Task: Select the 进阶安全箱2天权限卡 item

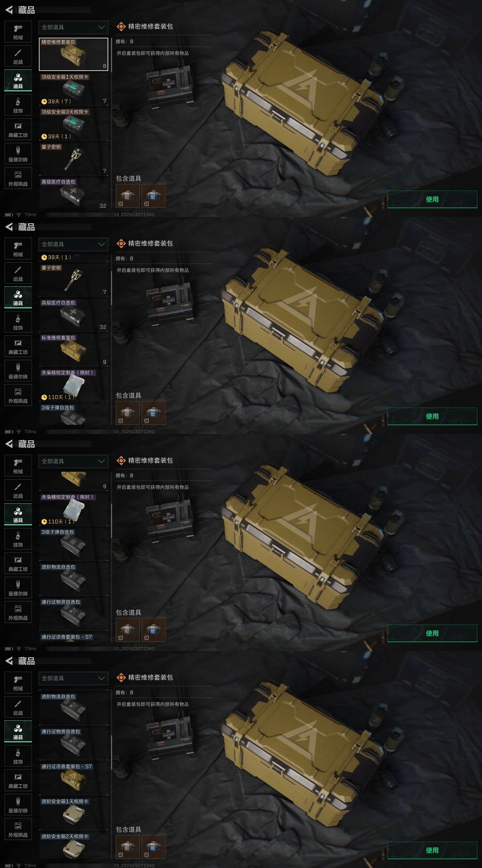Action: (x=74, y=848)
